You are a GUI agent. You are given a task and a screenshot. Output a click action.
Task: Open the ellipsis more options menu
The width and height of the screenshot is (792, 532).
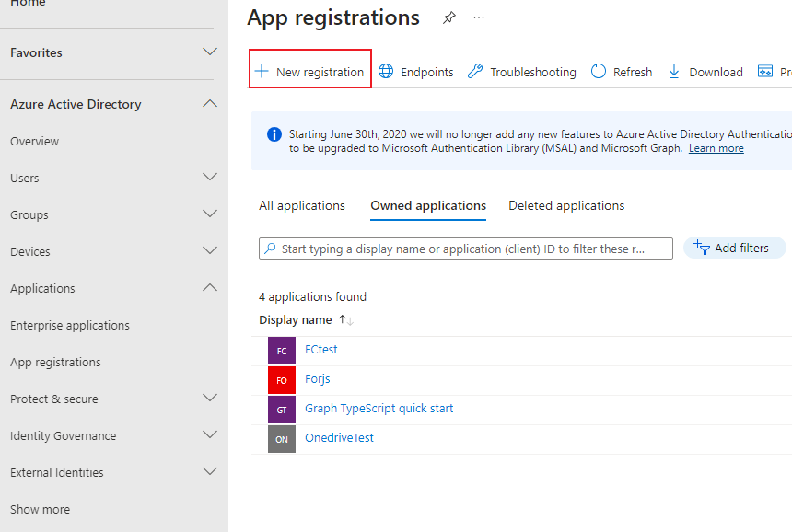[479, 17]
